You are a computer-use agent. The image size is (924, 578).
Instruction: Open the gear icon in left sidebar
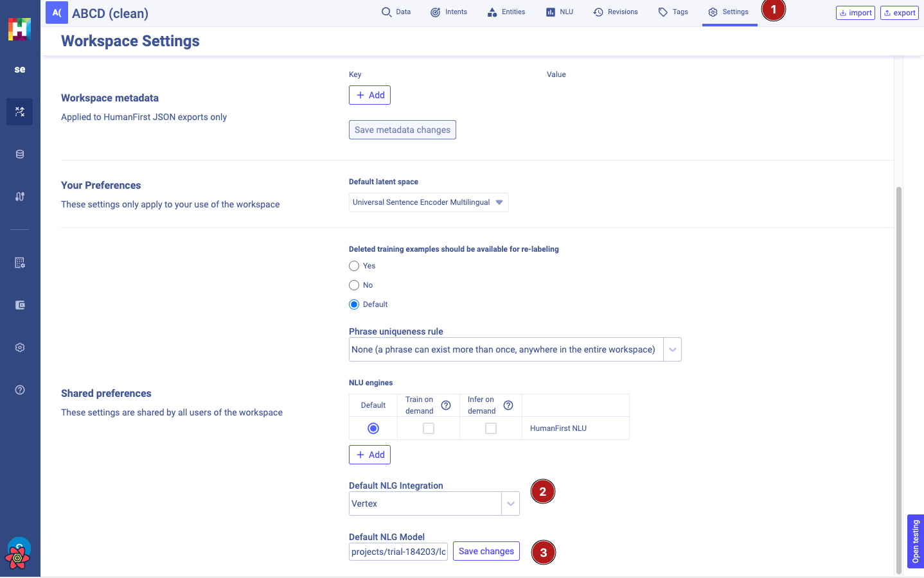(x=20, y=347)
